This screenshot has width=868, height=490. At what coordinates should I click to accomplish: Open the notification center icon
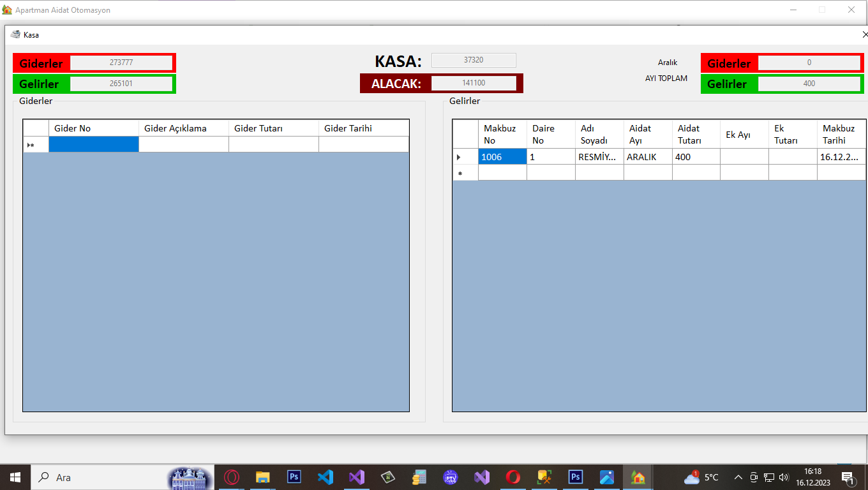pyautogui.click(x=848, y=477)
